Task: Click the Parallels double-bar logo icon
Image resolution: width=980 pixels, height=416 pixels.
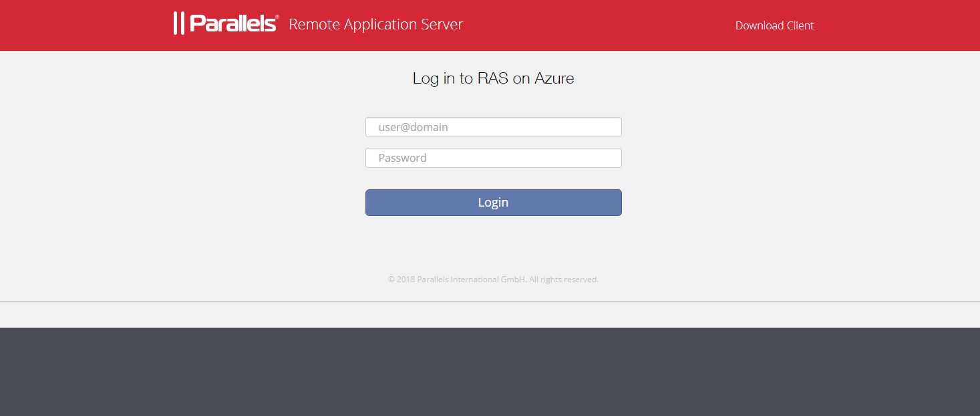Action: [x=178, y=23]
